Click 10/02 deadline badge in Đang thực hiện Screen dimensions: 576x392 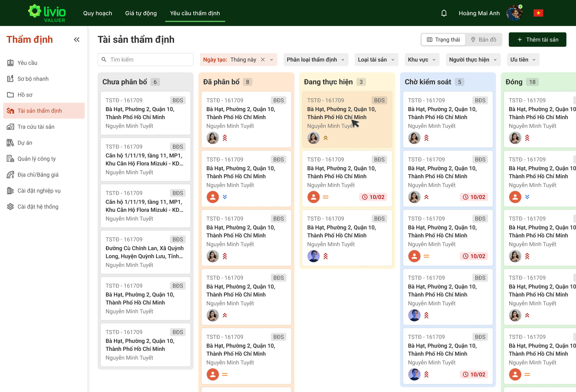(x=373, y=197)
